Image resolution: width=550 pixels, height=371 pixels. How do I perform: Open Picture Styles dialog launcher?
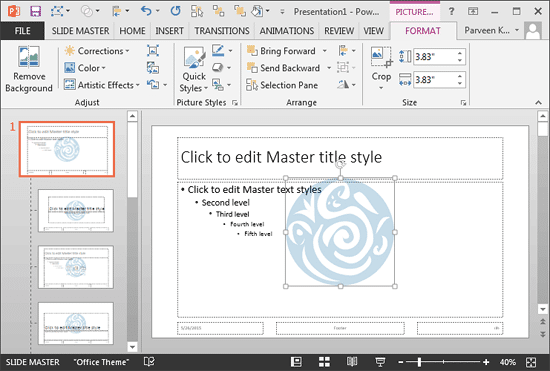235,102
